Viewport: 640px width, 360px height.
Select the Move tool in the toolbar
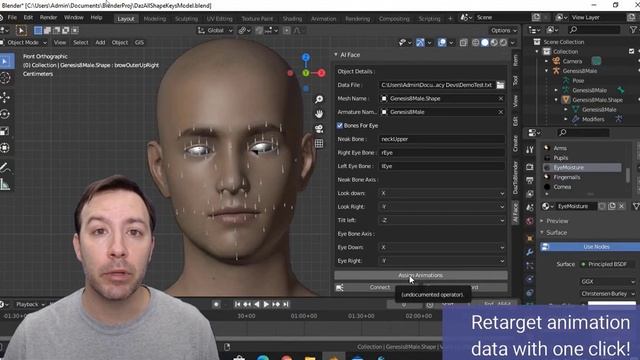click(5, 97)
